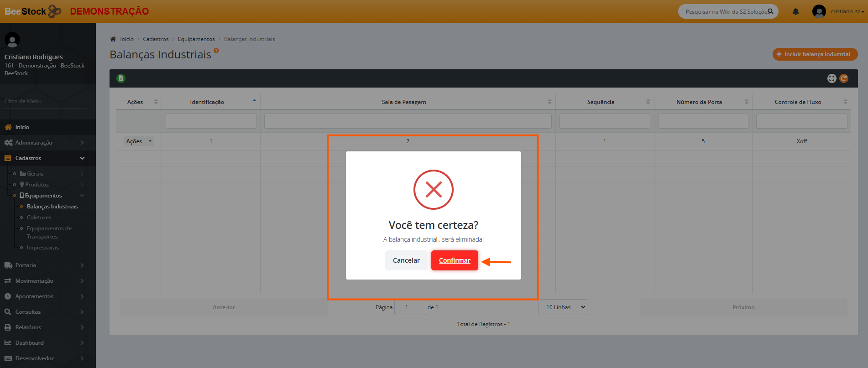
Task: Click the Identificação column filter field
Action: coord(211,121)
